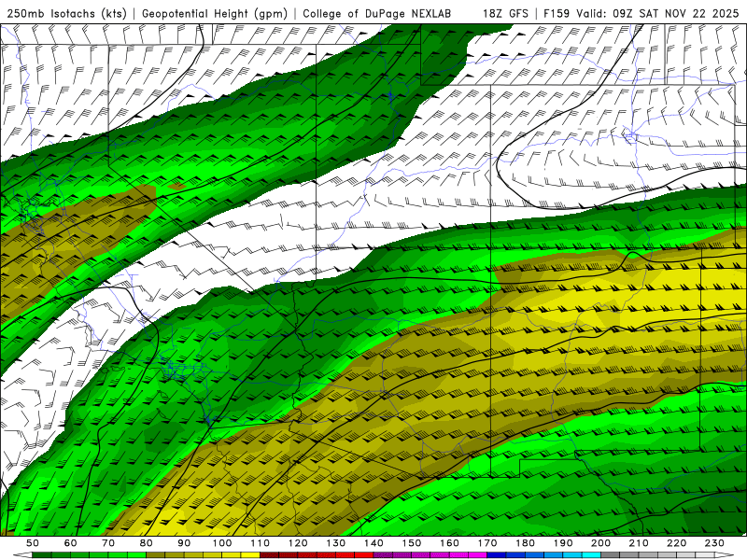Click the bright red color bar segment under 140
The image size is (747, 560).
(x=364, y=554)
